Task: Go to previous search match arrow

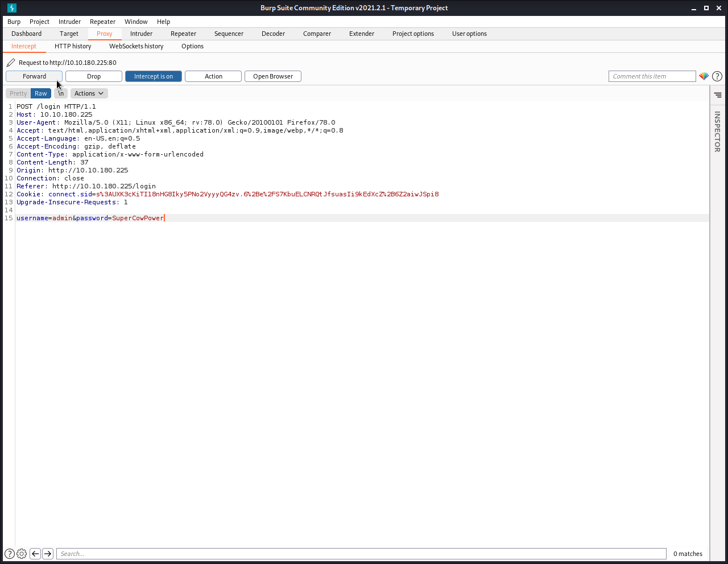Action: (35, 554)
